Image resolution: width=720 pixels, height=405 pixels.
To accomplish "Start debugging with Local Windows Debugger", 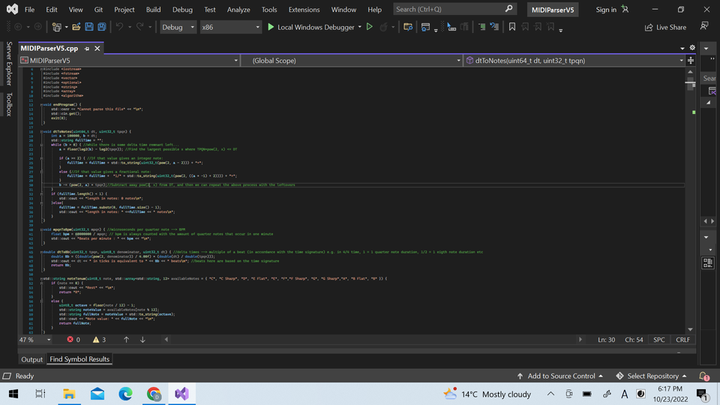I will pyautogui.click(x=311, y=27).
